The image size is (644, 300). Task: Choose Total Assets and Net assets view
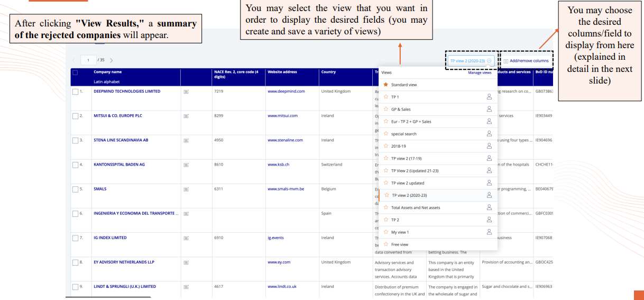point(416,207)
